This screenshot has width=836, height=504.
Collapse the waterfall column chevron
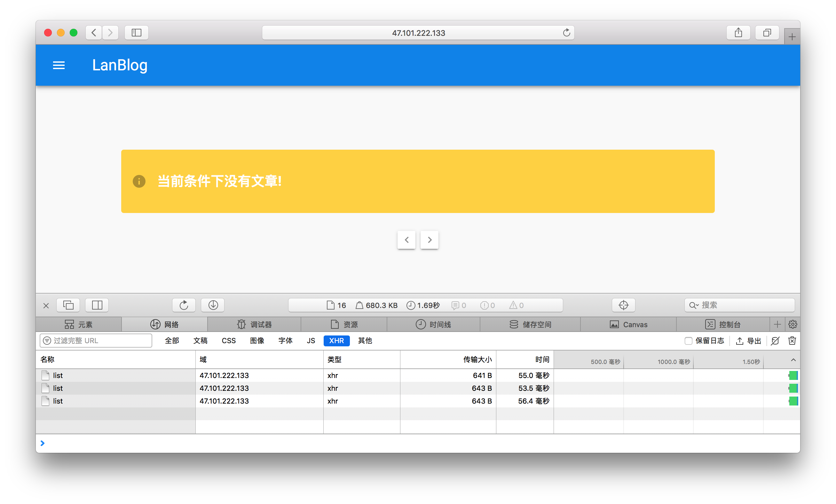coord(793,360)
